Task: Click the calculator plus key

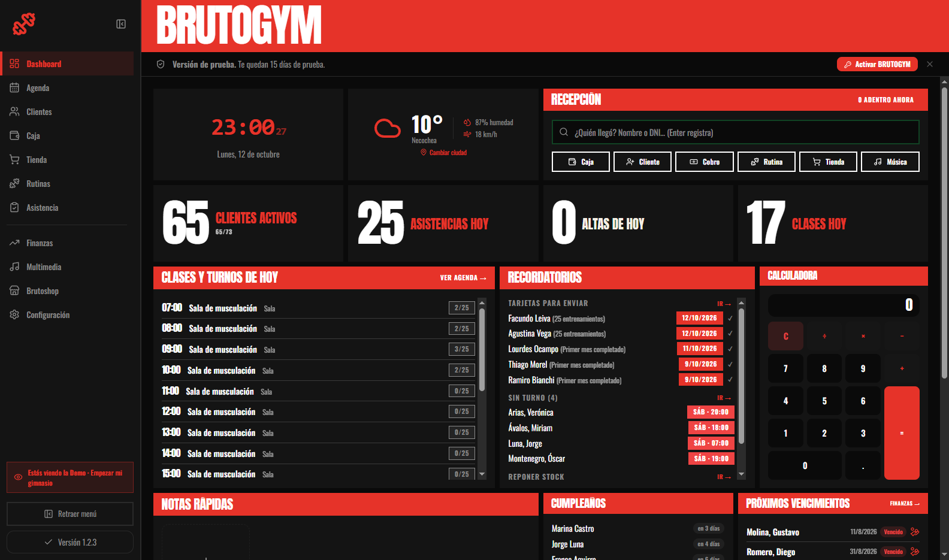Action: tap(902, 368)
